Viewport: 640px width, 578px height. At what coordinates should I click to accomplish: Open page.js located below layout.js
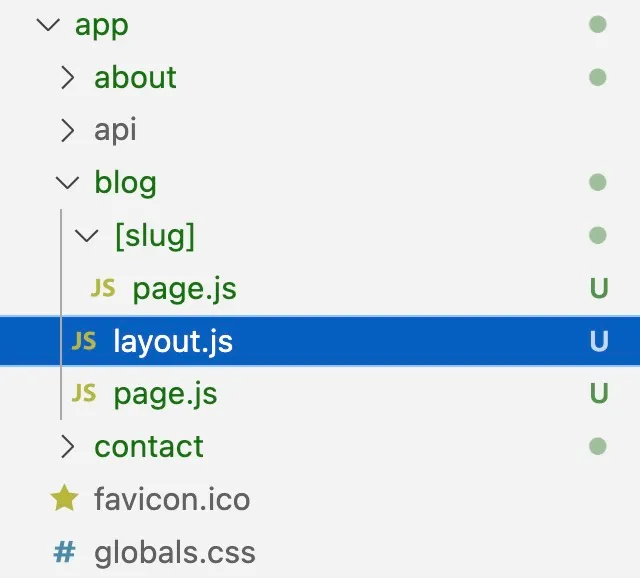(x=165, y=395)
